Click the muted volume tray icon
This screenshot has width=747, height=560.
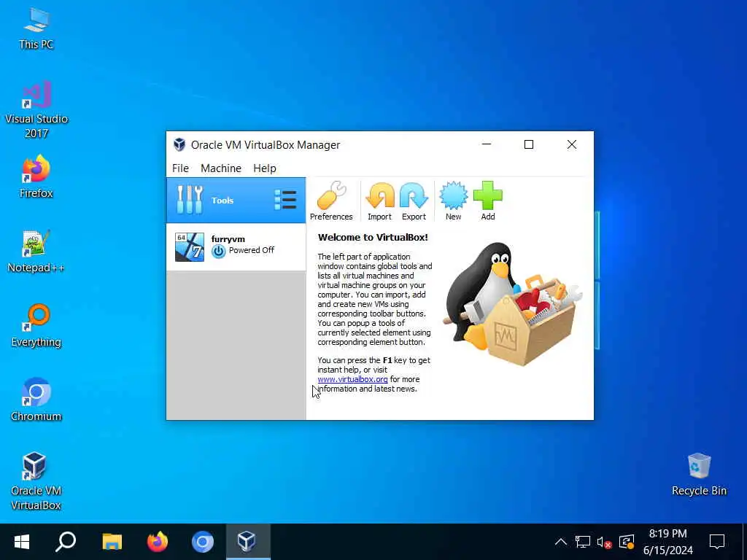(x=604, y=542)
